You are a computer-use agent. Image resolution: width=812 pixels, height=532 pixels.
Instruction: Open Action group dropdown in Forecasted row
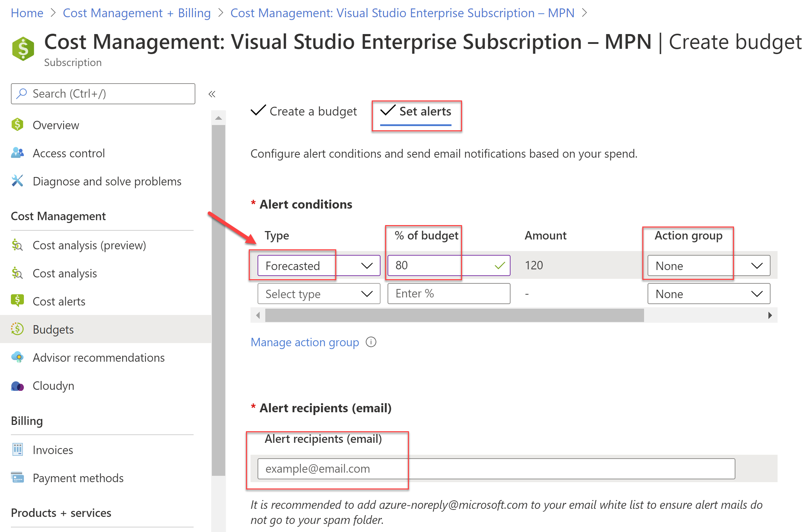(709, 265)
